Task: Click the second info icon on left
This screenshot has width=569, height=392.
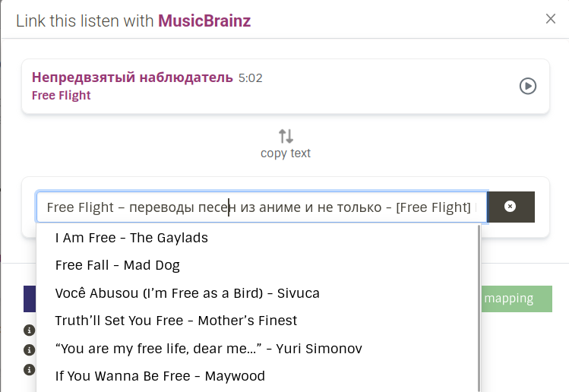Action: tap(29, 350)
